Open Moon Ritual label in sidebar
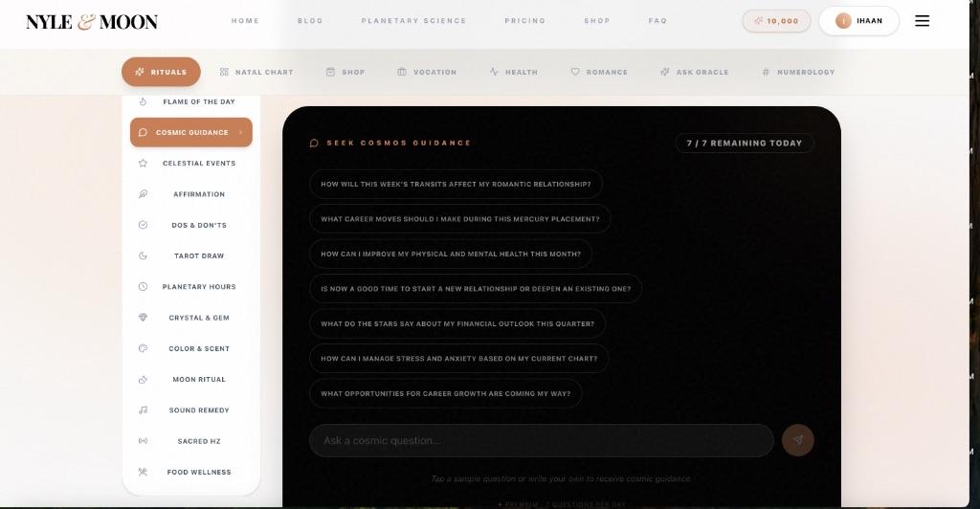This screenshot has height=509, width=980. click(199, 379)
